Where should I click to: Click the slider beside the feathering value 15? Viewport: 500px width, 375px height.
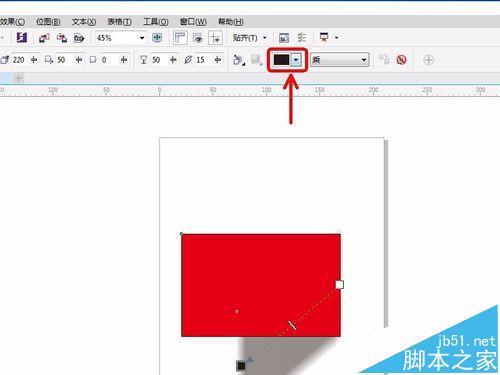pyautogui.click(x=218, y=60)
